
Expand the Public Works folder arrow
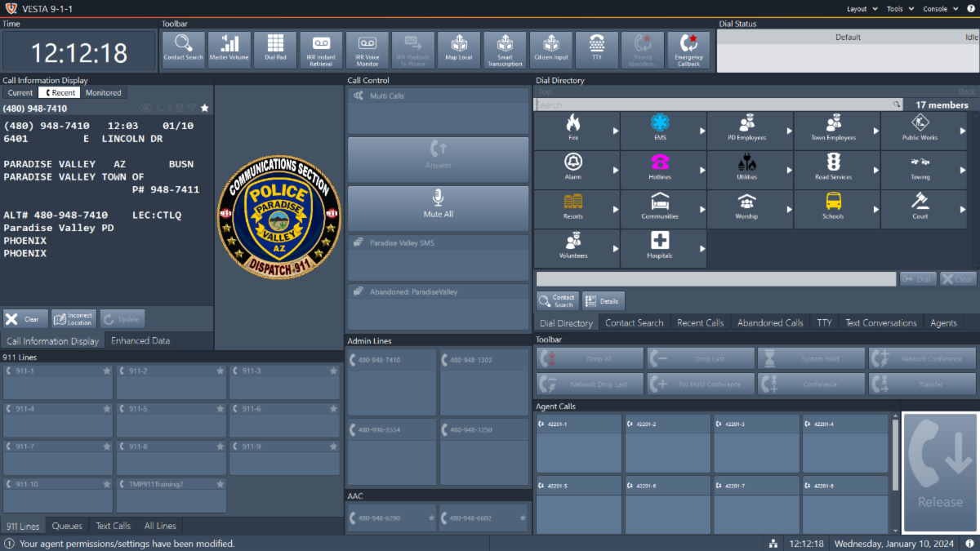[x=962, y=131]
